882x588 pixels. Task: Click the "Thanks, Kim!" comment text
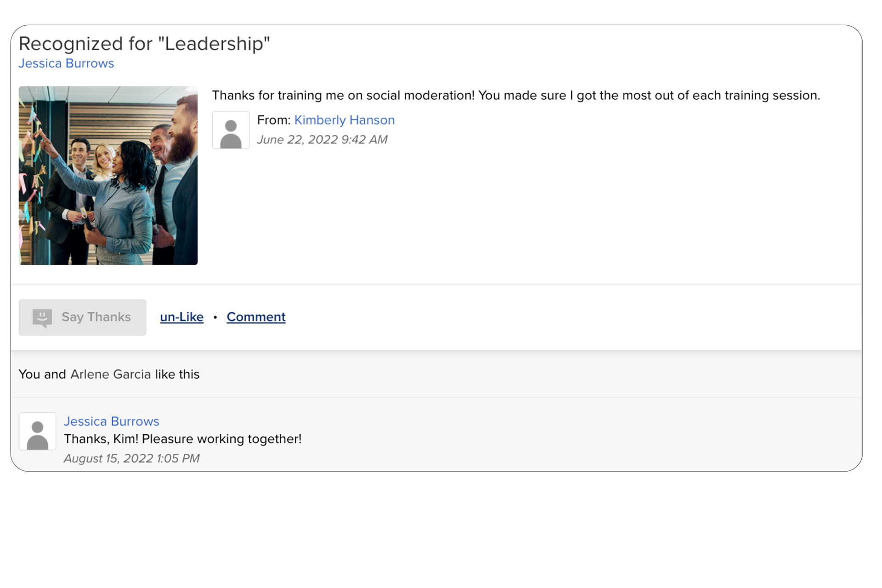[182, 439]
